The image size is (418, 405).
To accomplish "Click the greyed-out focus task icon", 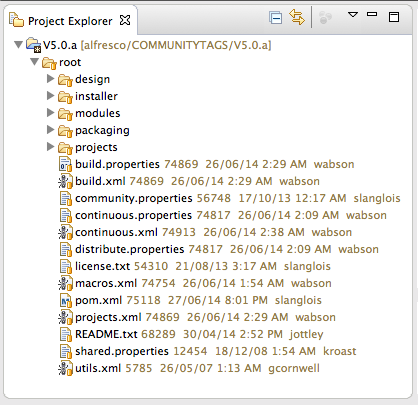I will tap(325, 18).
